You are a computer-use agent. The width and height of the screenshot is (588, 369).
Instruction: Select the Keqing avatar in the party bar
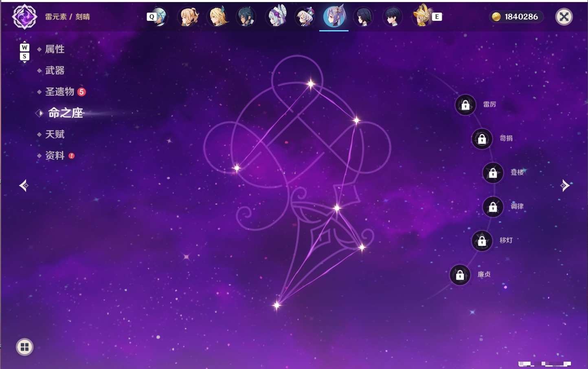tap(334, 17)
